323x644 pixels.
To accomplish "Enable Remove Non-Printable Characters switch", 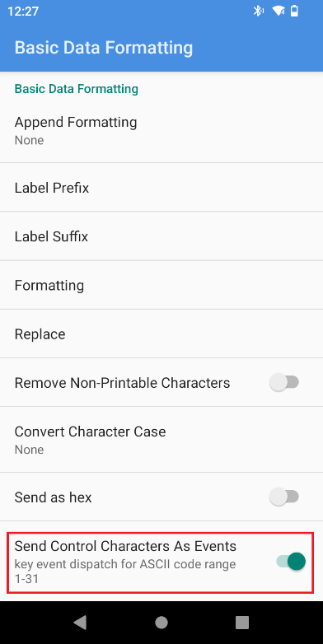I will (x=284, y=383).
